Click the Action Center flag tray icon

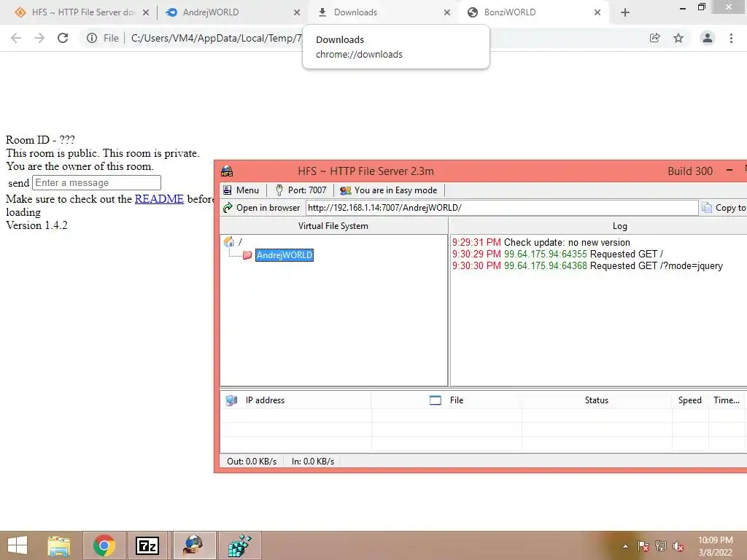point(643,546)
